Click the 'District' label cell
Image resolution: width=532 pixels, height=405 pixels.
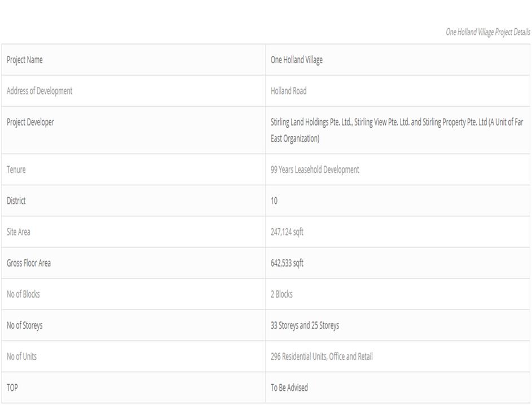click(16, 201)
